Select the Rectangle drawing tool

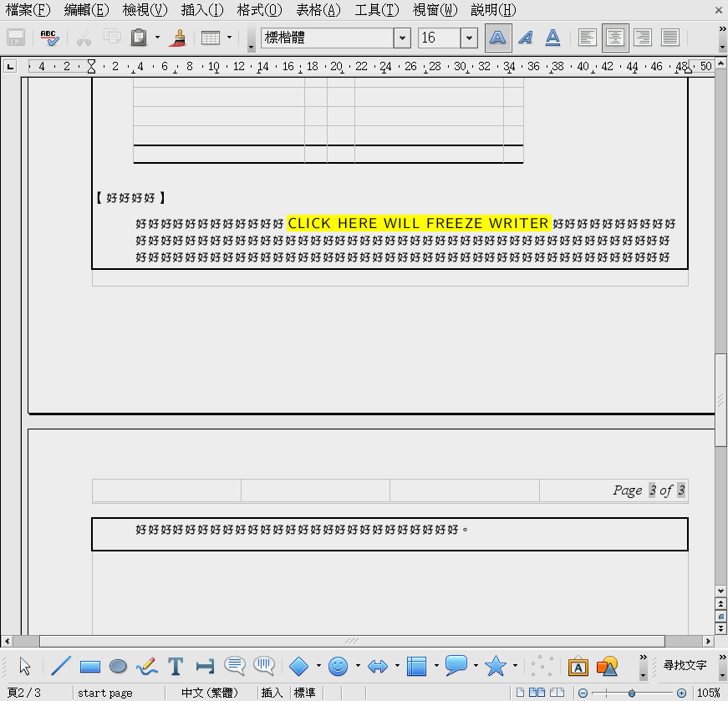pos(89,666)
